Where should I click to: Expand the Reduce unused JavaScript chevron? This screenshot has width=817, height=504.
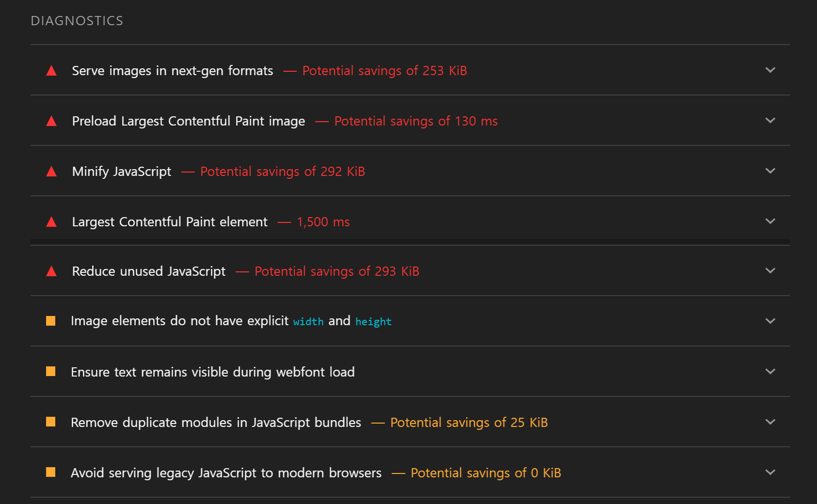(770, 271)
